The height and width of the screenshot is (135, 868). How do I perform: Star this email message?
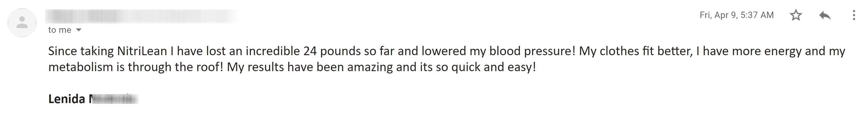(796, 15)
